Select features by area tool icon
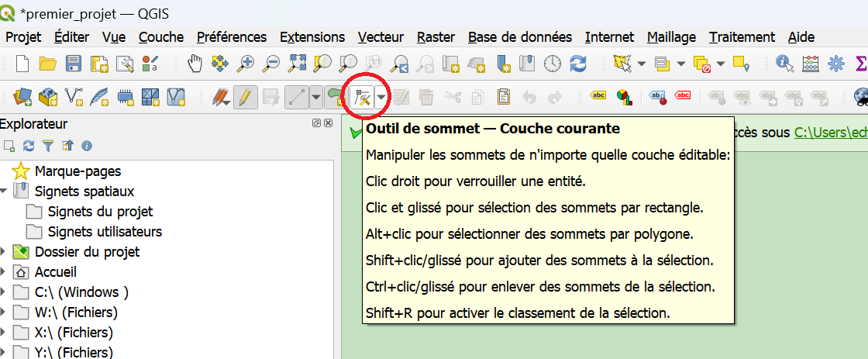The height and width of the screenshot is (359, 868). pos(624,64)
